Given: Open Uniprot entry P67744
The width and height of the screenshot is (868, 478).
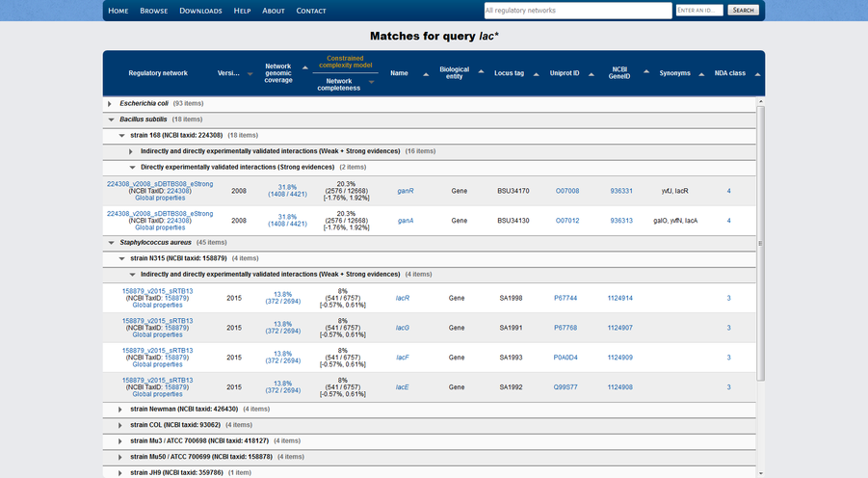Looking at the screenshot, I should click(566, 299).
